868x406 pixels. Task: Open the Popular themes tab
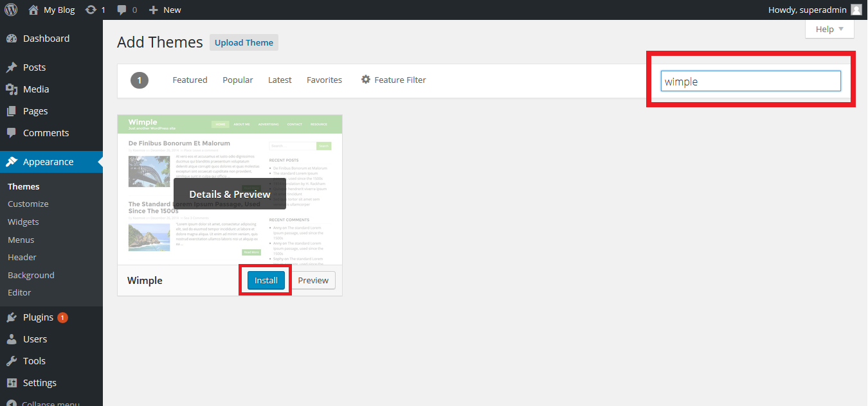238,80
